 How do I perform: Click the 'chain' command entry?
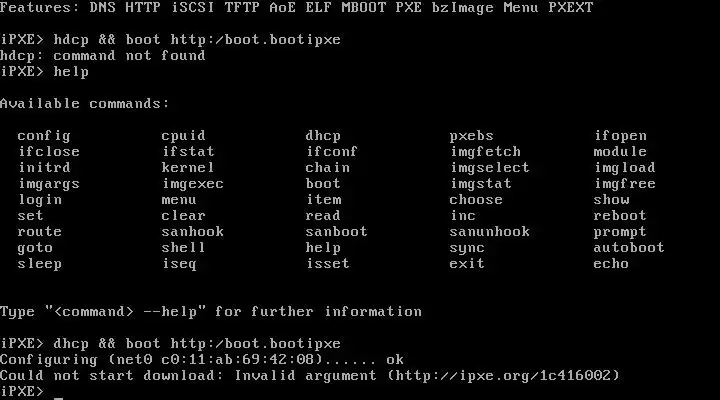pos(328,168)
